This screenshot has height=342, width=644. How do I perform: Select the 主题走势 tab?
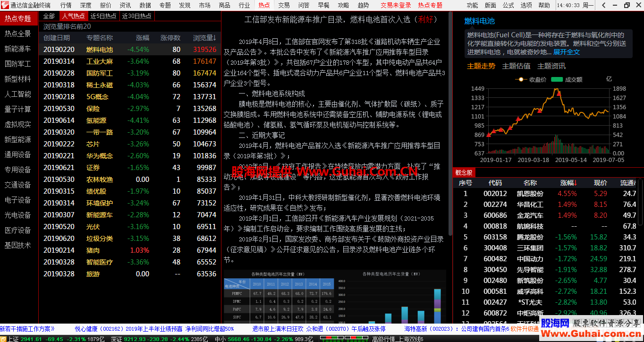point(481,66)
